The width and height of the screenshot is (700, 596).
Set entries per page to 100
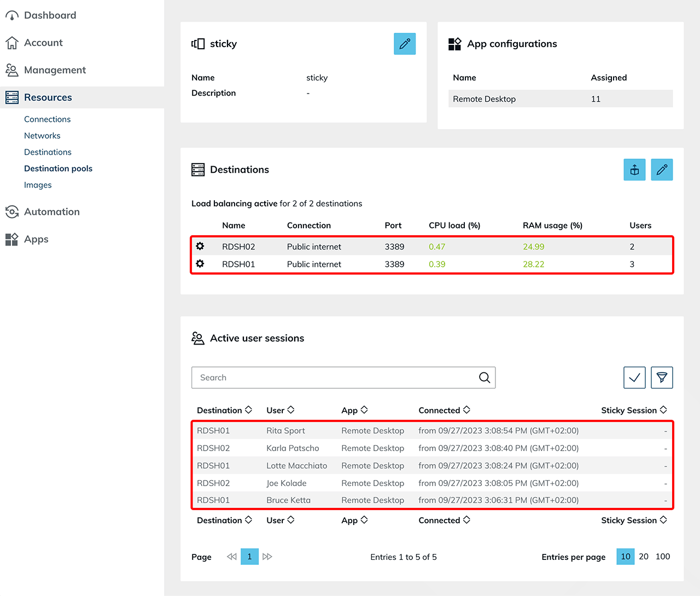663,557
